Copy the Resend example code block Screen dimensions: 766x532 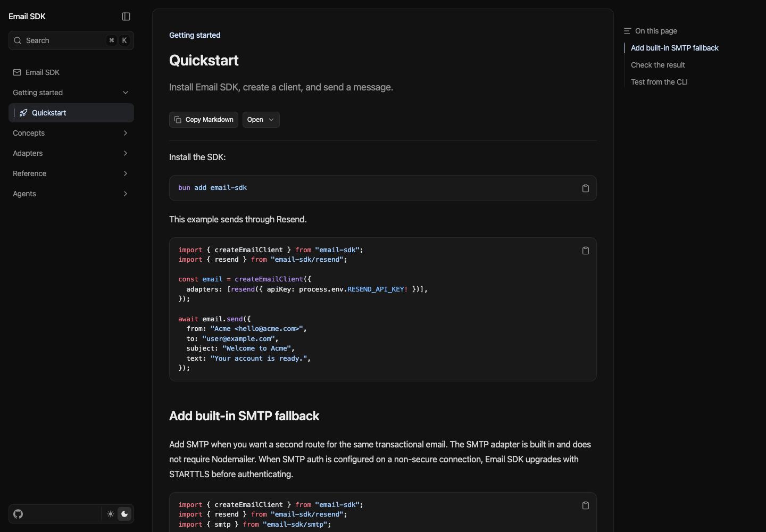click(586, 251)
